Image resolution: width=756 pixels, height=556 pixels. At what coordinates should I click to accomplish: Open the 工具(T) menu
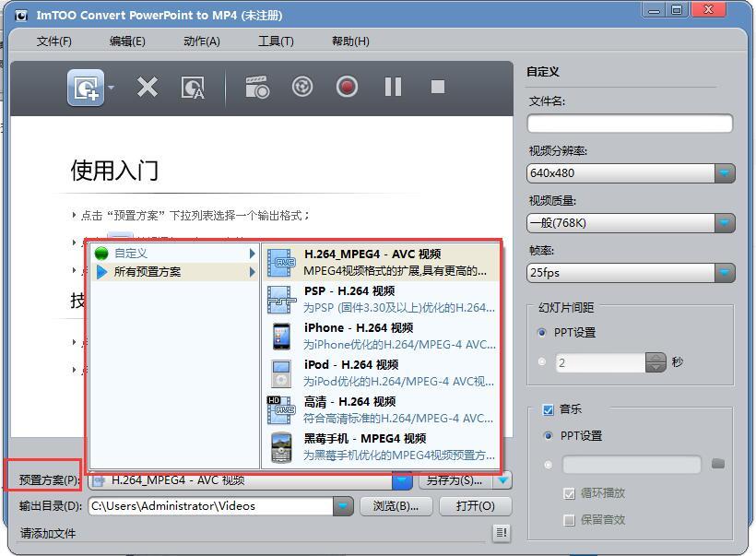pos(276,41)
